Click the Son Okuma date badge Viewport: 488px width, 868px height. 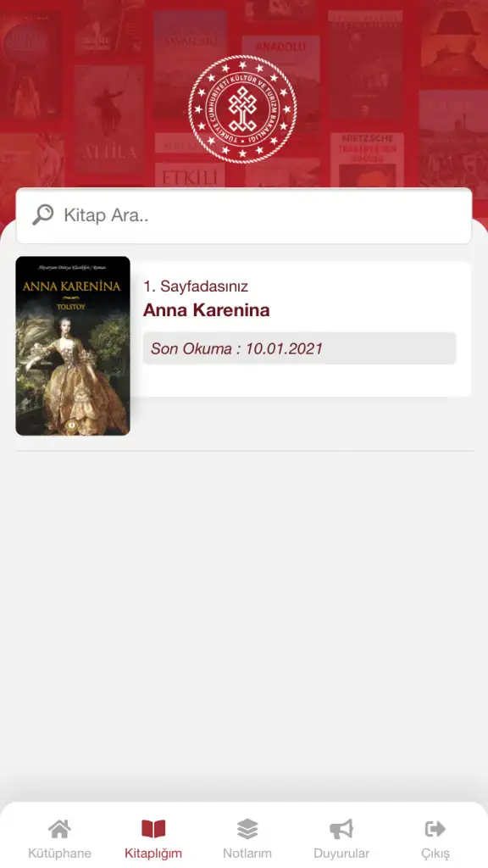point(299,348)
